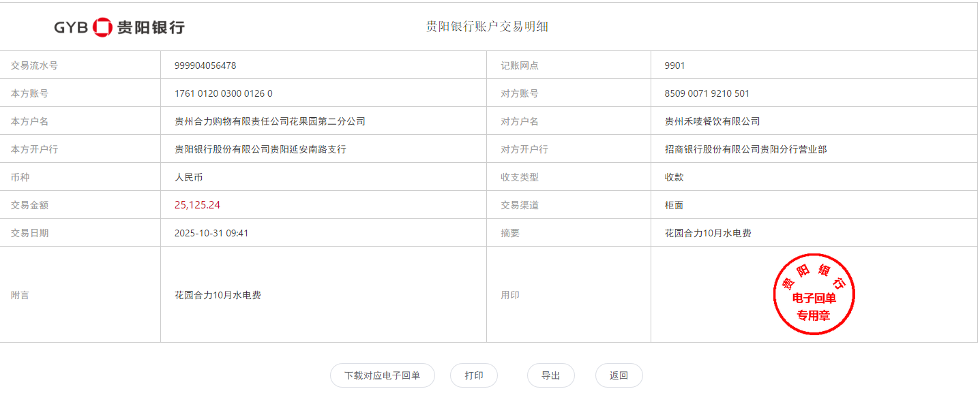Click the booking branch code 9901
This screenshot has width=980, height=404.
click(x=674, y=65)
